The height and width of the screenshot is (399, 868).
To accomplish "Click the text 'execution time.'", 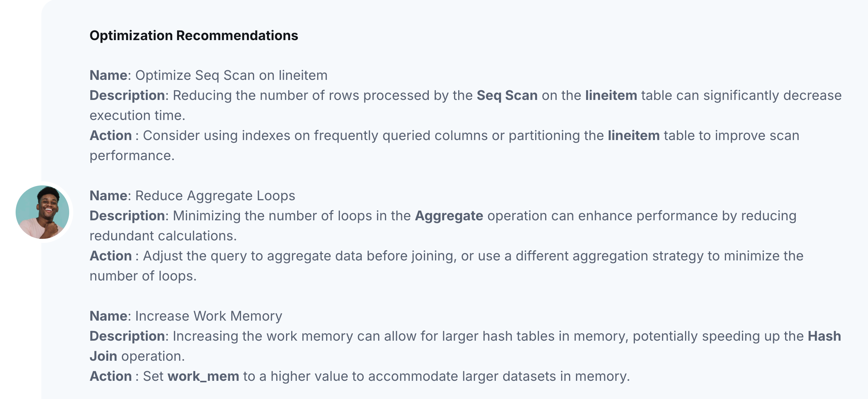I will click(x=138, y=116).
